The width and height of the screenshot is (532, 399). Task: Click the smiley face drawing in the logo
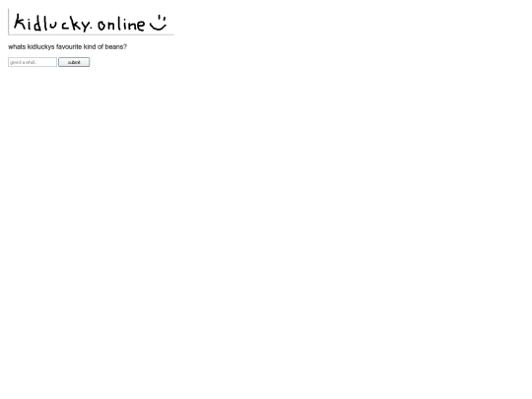tap(159, 23)
